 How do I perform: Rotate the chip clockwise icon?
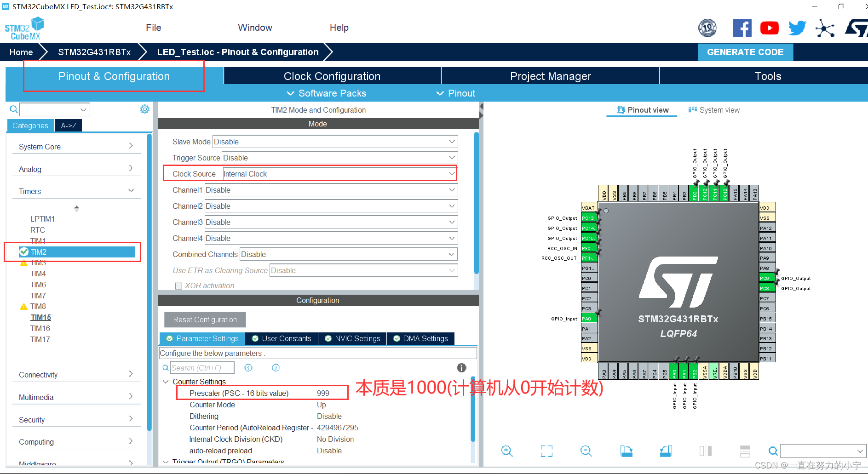coord(626,451)
